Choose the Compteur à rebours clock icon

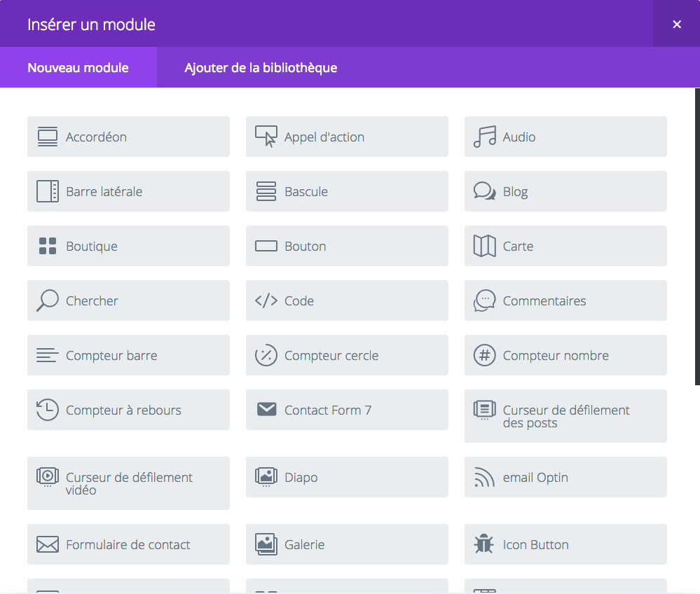[48, 410]
